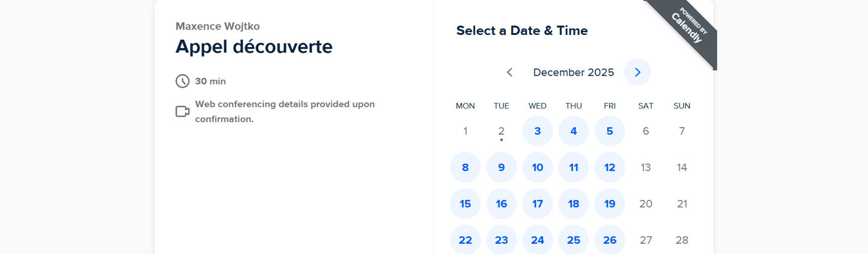Go to the next month

637,72
